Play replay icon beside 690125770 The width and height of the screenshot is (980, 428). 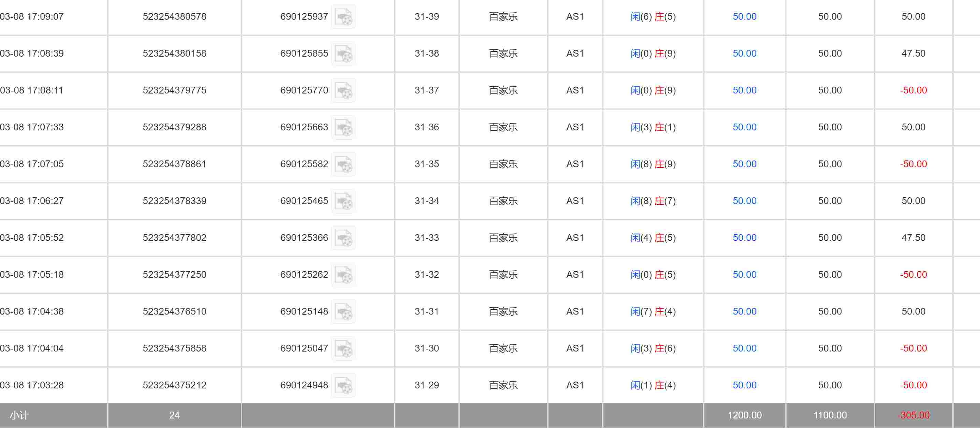click(x=343, y=91)
